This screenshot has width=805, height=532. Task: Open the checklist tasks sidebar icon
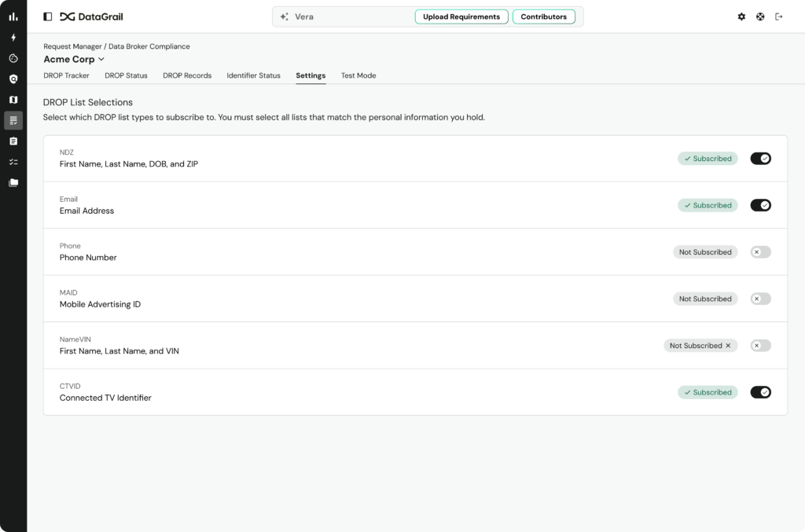coord(13,162)
